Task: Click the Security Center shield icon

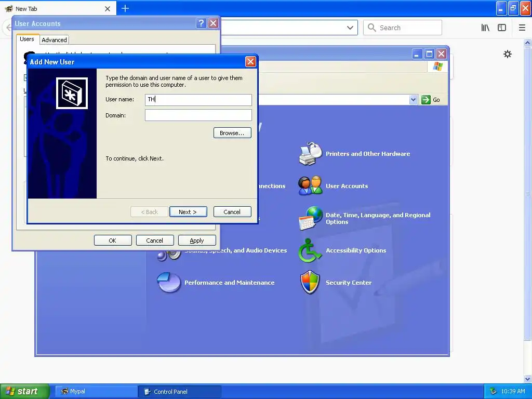Action: coord(310,282)
